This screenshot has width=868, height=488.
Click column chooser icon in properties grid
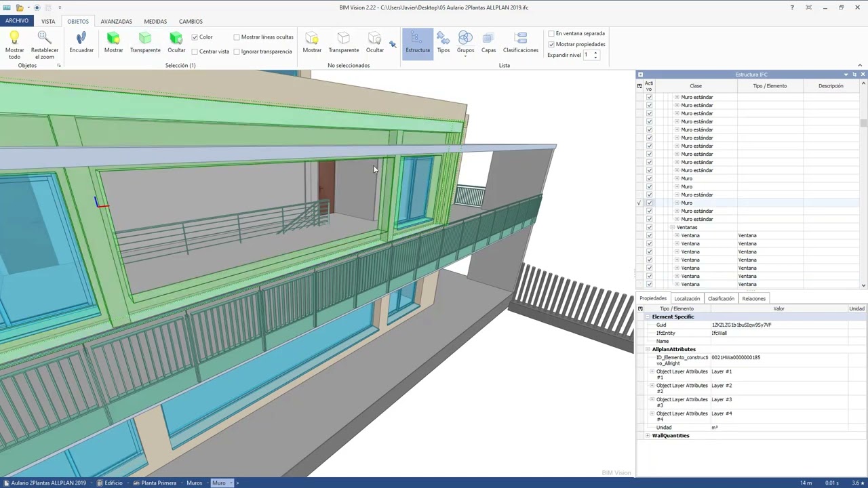[x=639, y=308]
